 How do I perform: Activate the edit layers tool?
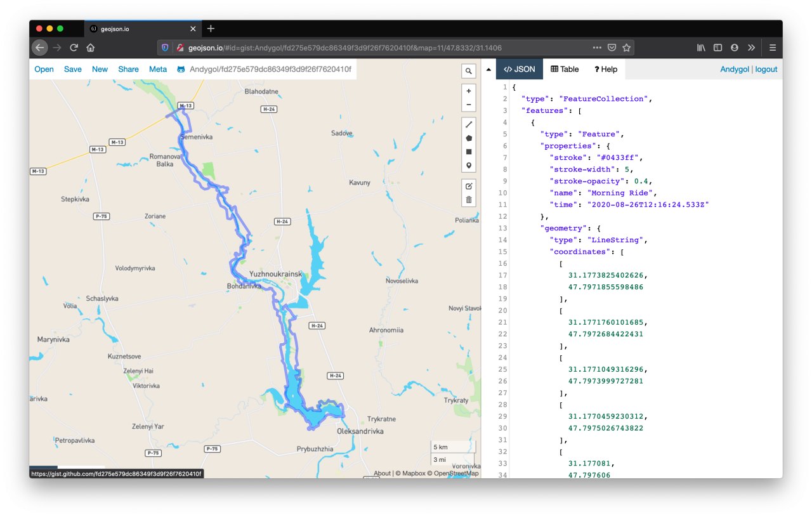pos(469,186)
